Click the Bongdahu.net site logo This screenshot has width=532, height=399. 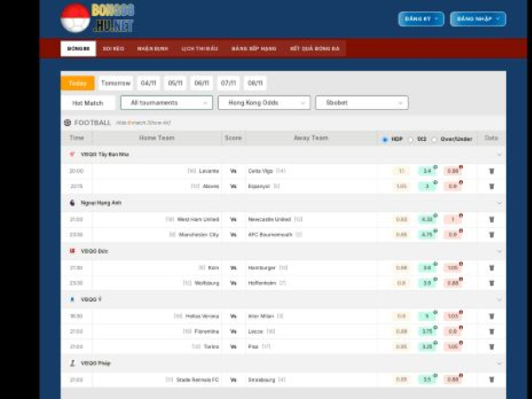tap(97, 18)
